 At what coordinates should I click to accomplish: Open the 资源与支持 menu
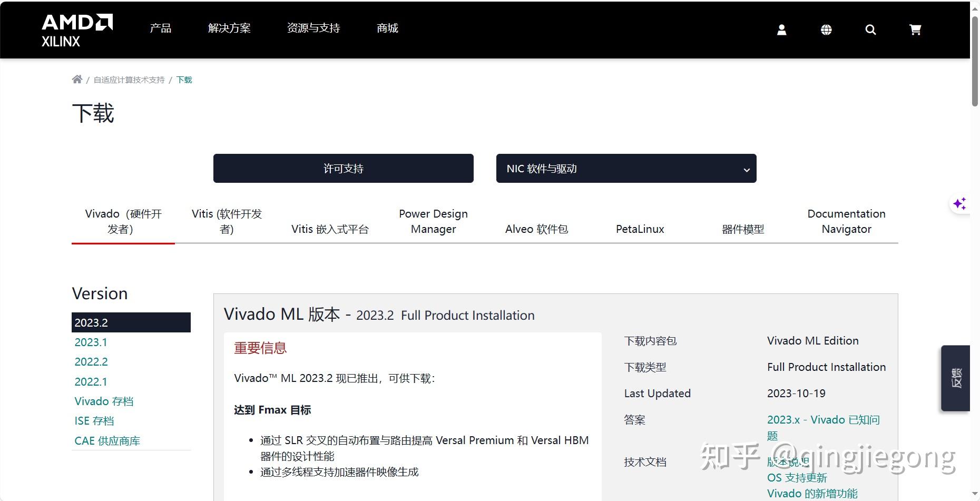pos(313,28)
